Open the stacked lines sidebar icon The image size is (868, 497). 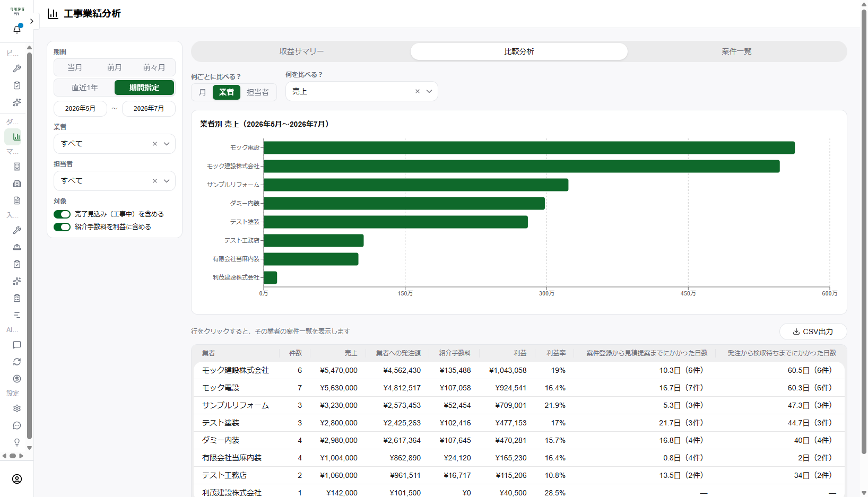(17, 315)
